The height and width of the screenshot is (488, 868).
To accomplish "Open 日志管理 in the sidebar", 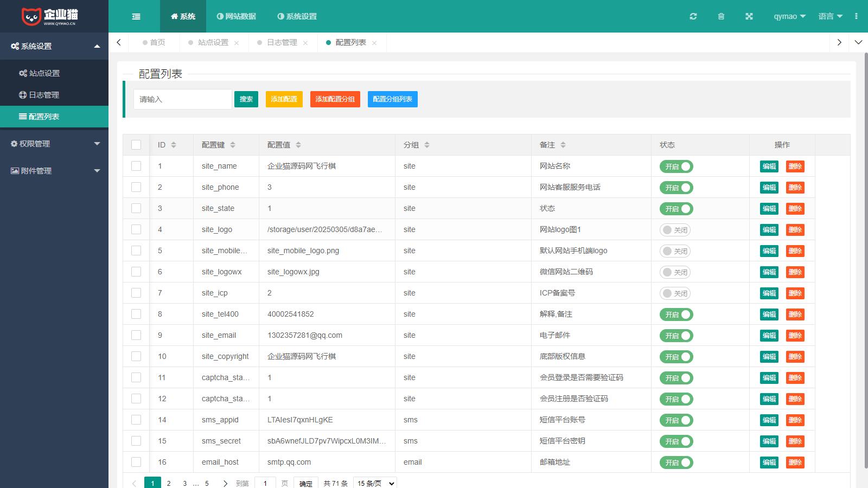I will 43,95.
